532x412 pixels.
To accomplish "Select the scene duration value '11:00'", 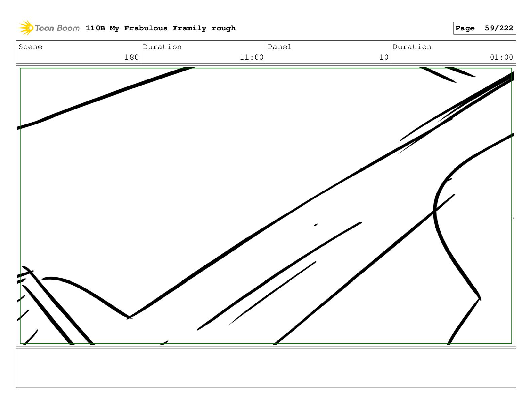I will click(252, 58).
